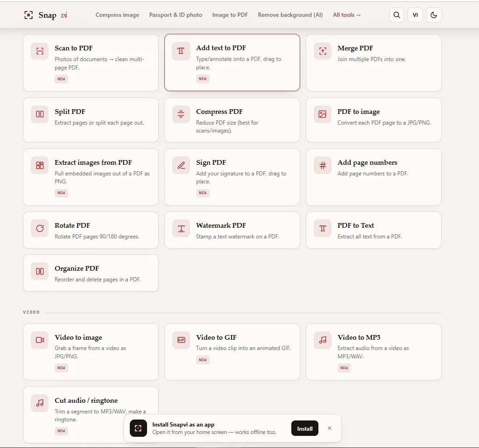479x448 pixels.
Task: Click the Compress PDF icon
Action: (x=181, y=114)
